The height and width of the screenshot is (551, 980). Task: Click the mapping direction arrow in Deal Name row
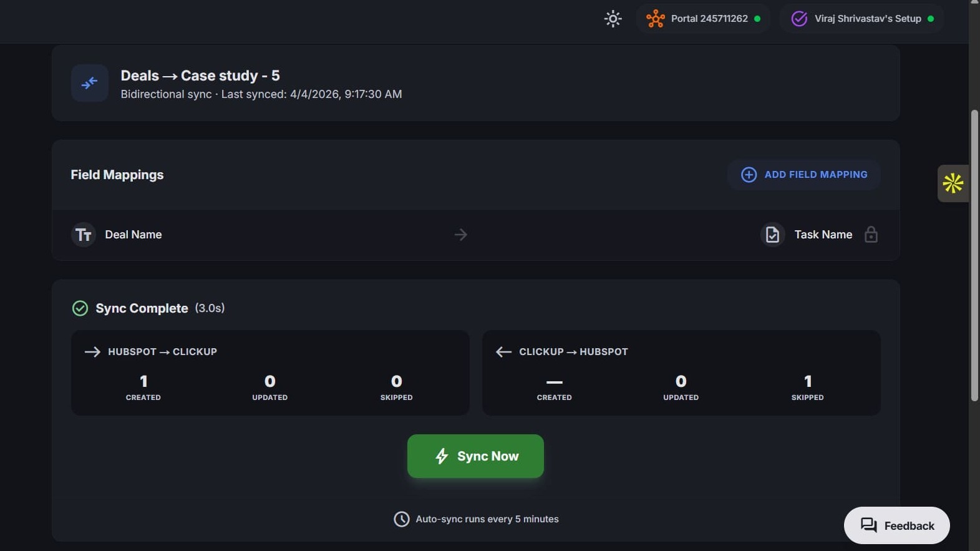point(461,235)
